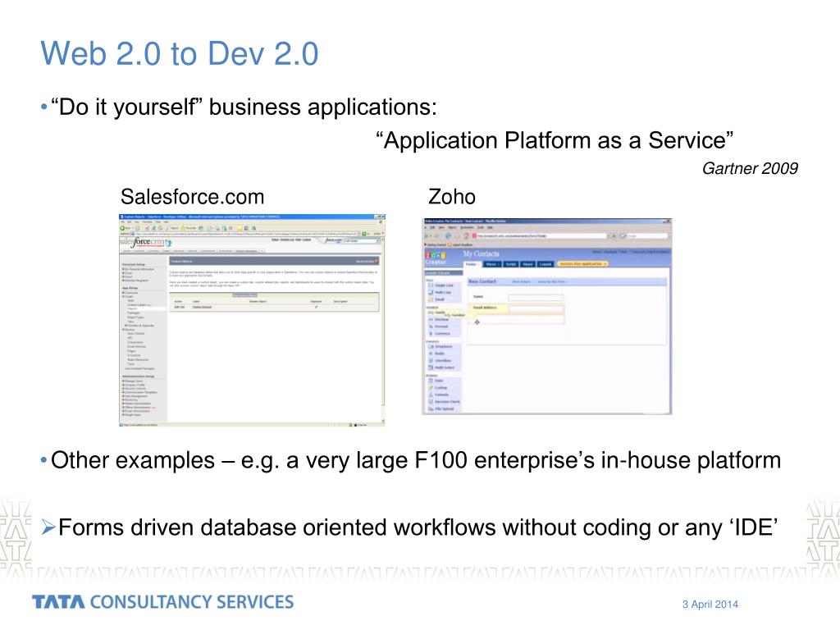Select the Radio field icon in Zoho
840x630 pixels.
tap(431, 354)
